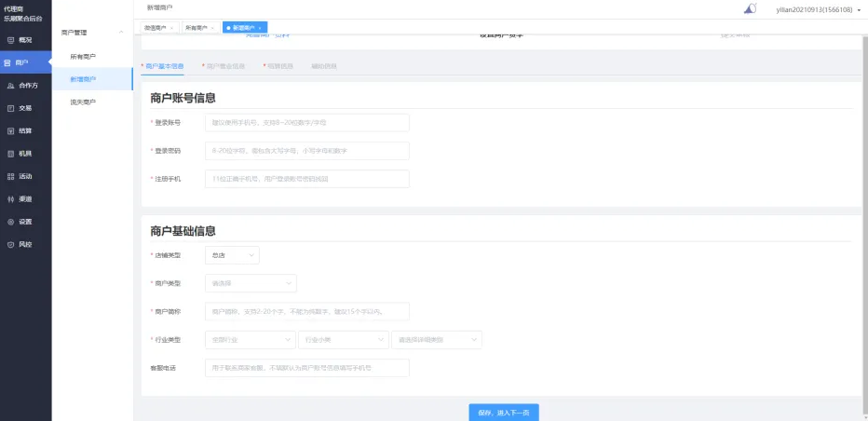Open 机具 devices via its sidebar icon

10,154
